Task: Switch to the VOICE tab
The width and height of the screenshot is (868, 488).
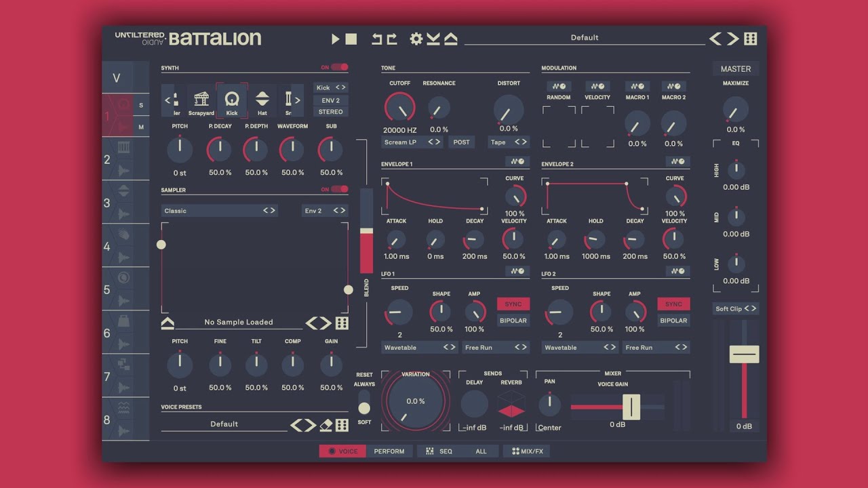Action: coord(342,451)
